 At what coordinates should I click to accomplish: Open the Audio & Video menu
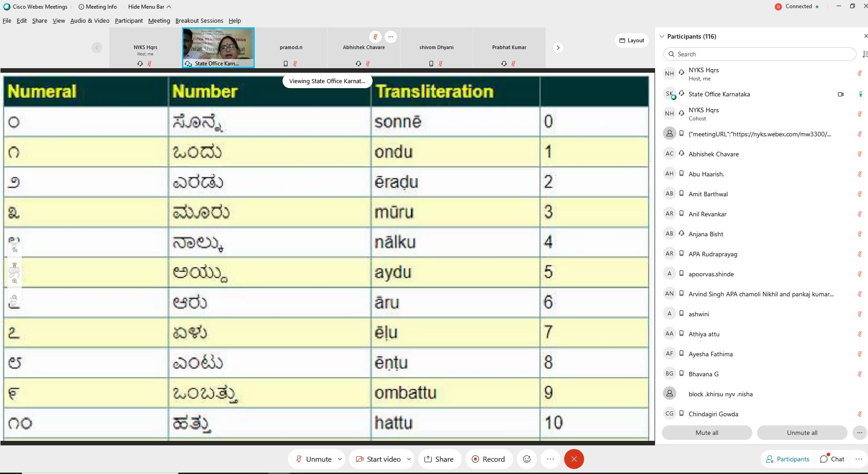(90, 21)
